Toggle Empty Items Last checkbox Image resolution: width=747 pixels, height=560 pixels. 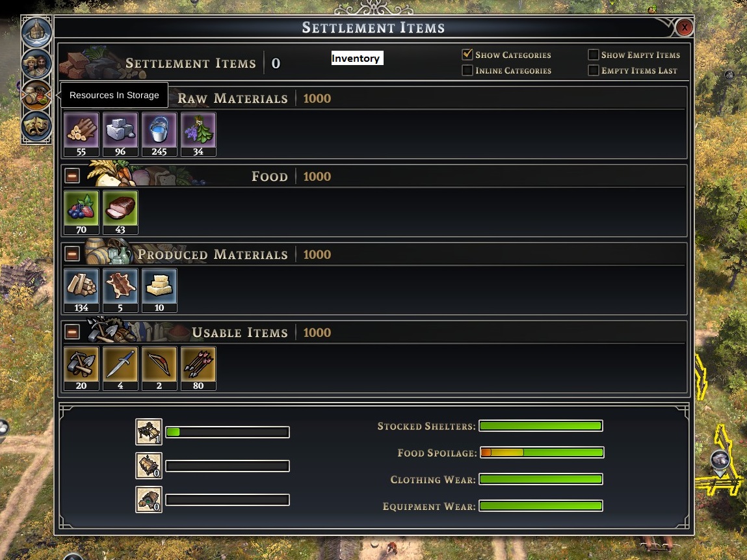tap(593, 70)
